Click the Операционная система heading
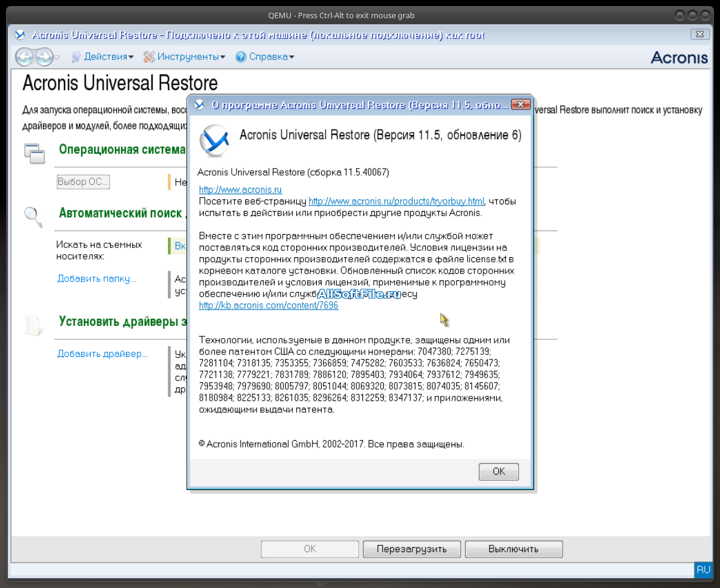 pos(122,150)
